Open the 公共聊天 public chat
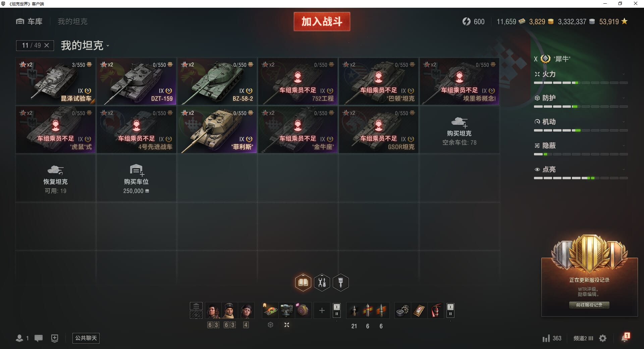This screenshot has width=644, height=349. pyautogui.click(x=86, y=338)
